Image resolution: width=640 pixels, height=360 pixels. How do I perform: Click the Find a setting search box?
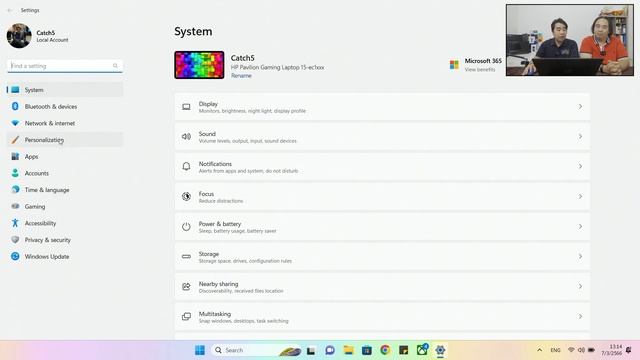coord(65,66)
